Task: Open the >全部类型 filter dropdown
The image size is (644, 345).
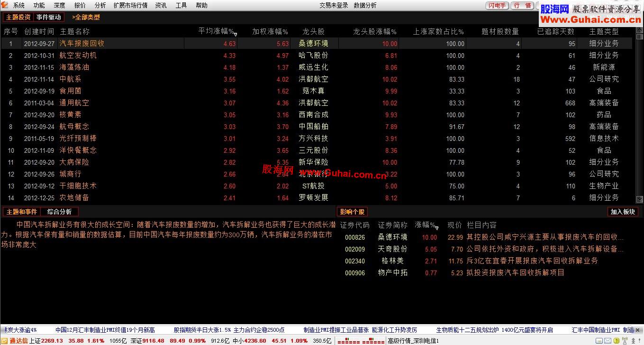Action: (86, 17)
